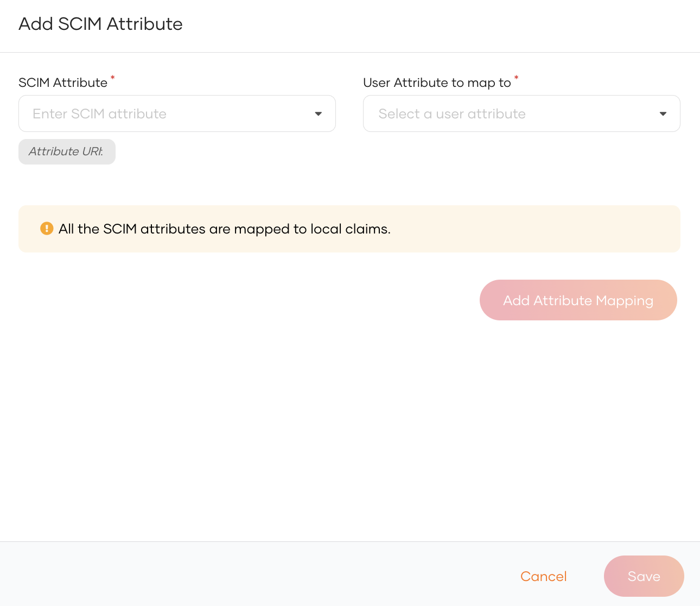Click the Save button
700x606 pixels.
coord(644,576)
